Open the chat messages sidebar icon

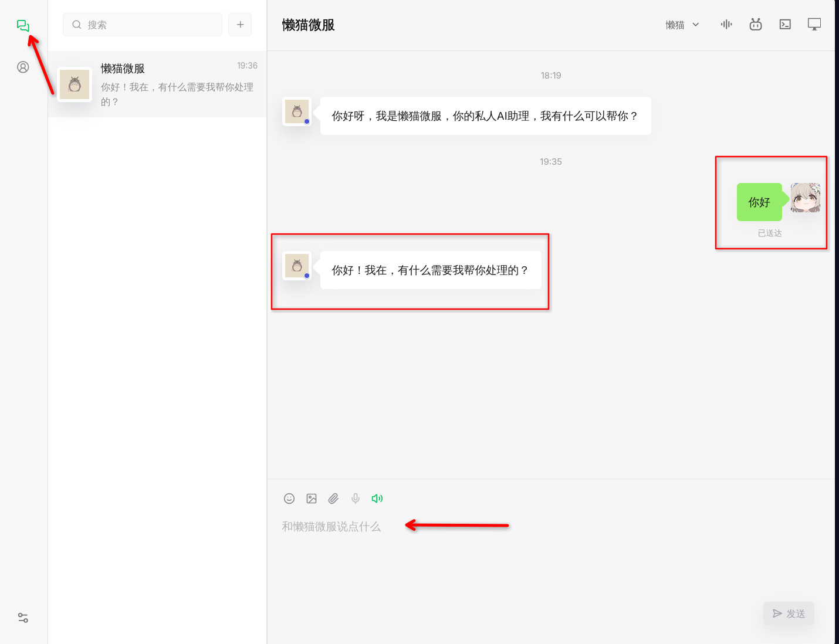click(23, 25)
